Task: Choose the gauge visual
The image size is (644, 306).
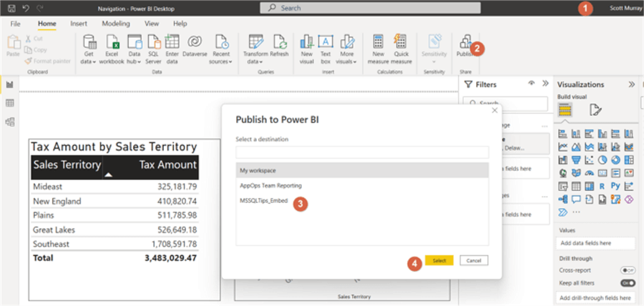Action: point(590,173)
